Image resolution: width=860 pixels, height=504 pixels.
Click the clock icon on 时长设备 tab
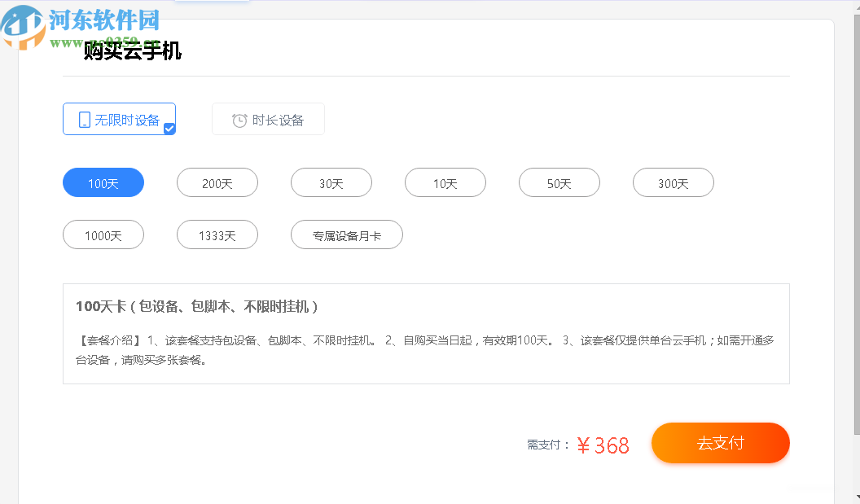click(239, 119)
